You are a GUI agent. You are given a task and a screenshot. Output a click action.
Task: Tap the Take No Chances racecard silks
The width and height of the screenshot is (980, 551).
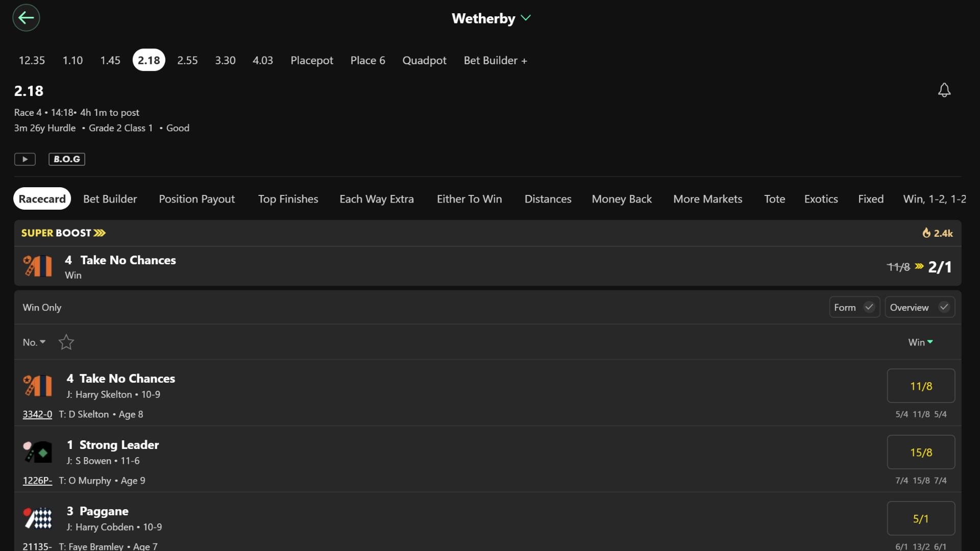point(38,386)
